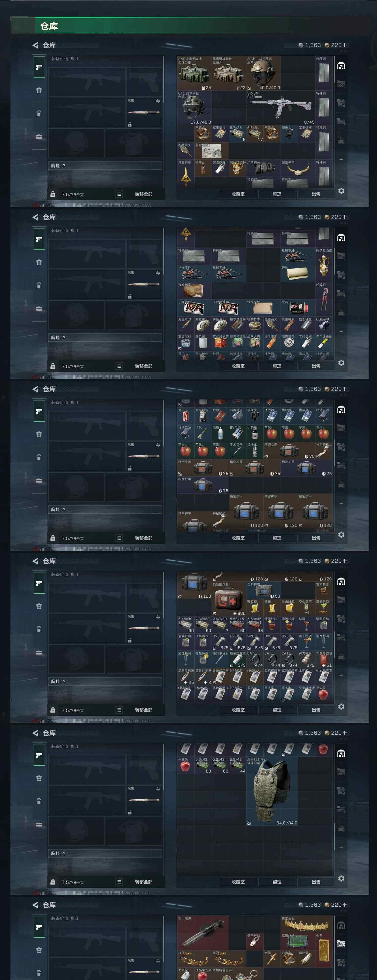Screen dimensions: 377x980
Task: Select the 战地医疗箱 field medical kit
Action: click(x=229, y=599)
